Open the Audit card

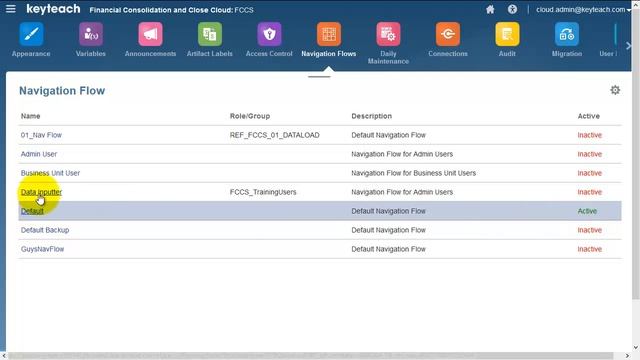click(507, 40)
